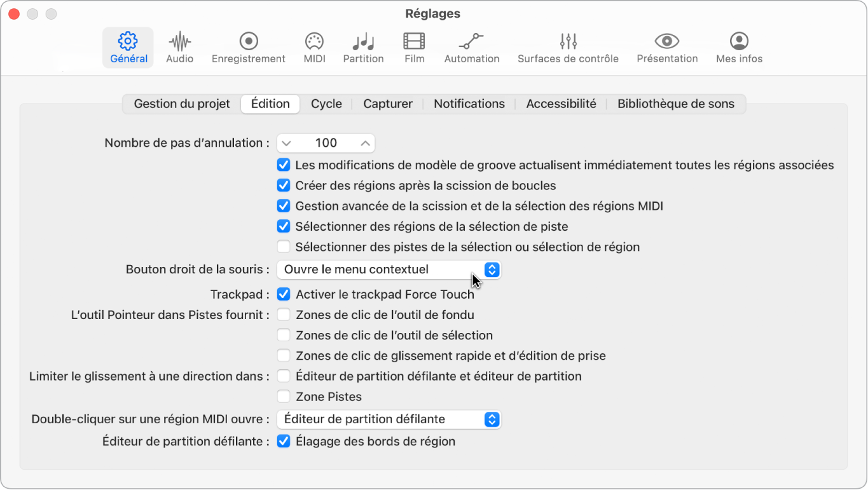Enable 'Zones de clic de l'outil de fondu'
The width and height of the screenshot is (868, 490).
283,315
